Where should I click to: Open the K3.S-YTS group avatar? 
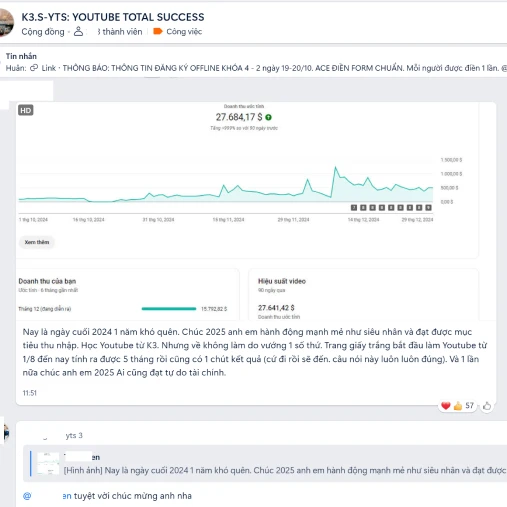6,22
